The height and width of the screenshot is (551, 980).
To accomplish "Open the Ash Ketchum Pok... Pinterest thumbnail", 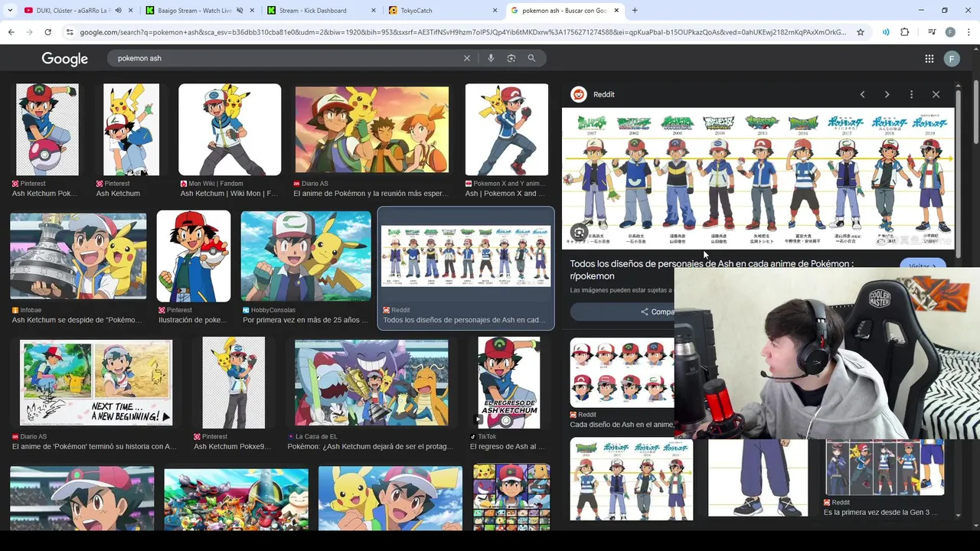I will pyautogui.click(x=47, y=130).
